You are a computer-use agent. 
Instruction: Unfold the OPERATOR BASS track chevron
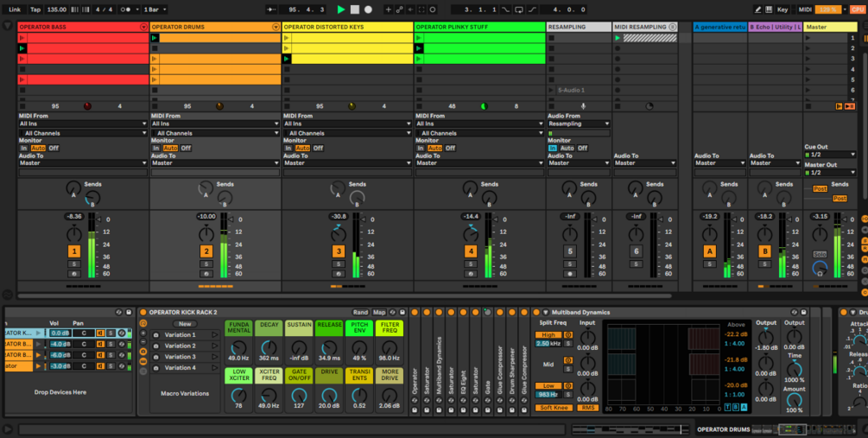click(x=144, y=27)
